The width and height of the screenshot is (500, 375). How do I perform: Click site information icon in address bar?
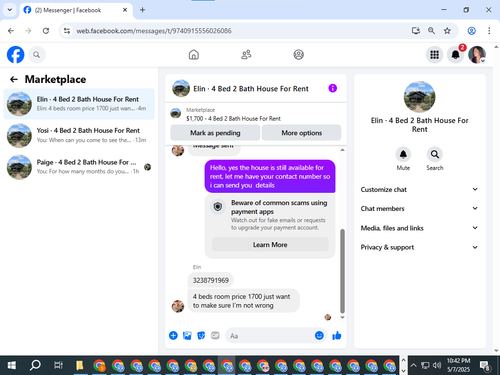pyautogui.click(x=67, y=31)
